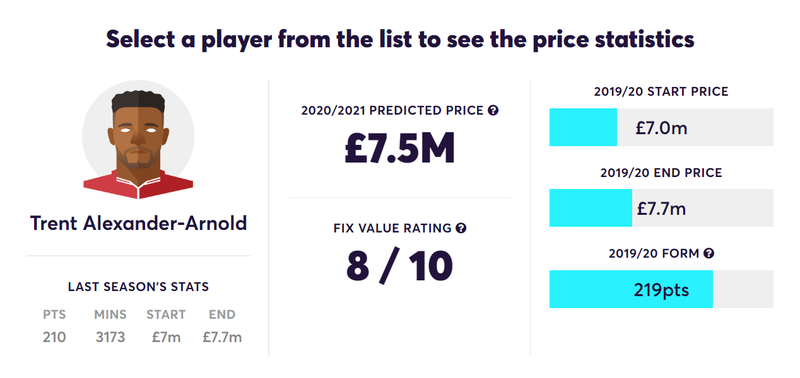
Task: Click the 2019/20 Start Price heading
Action: [661, 92]
